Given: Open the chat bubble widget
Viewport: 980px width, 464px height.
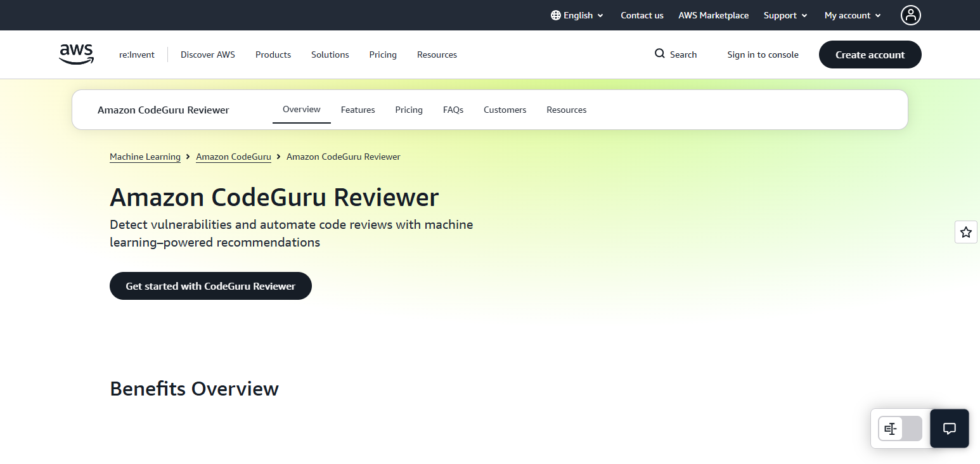Looking at the screenshot, I should click(x=950, y=429).
